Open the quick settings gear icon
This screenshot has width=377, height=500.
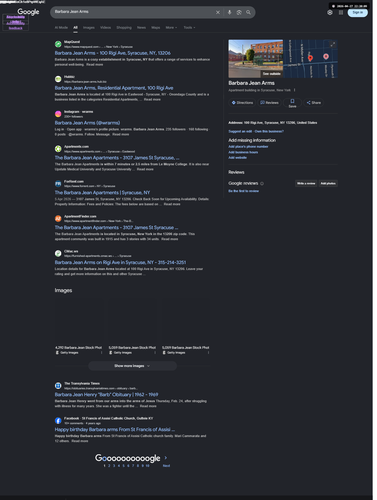[x=330, y=12]
